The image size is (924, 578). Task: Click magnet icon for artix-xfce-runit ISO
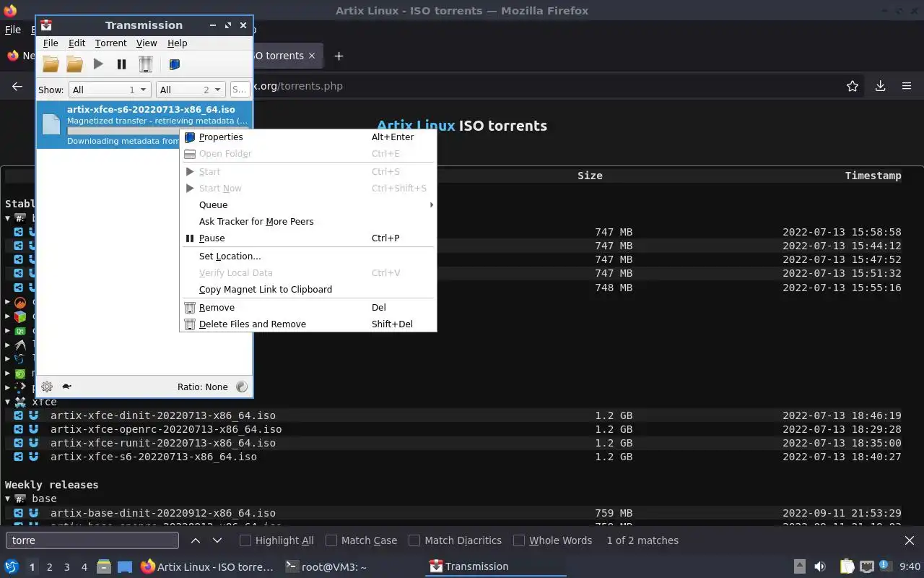(33, 443)
